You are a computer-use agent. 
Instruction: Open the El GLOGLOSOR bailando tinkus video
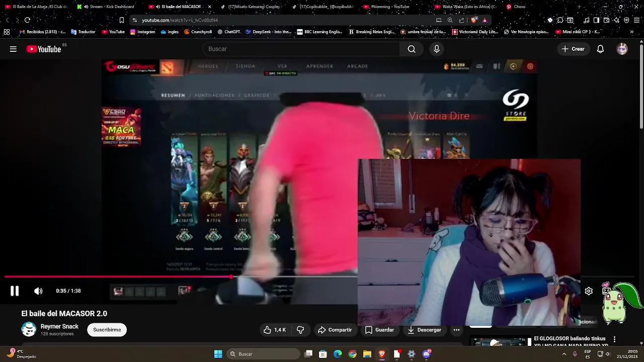[571, 342]
